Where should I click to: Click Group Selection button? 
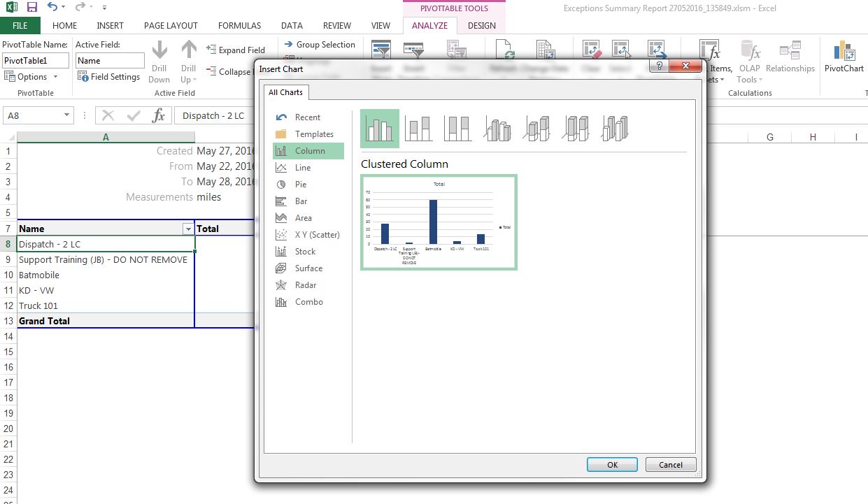320,44
